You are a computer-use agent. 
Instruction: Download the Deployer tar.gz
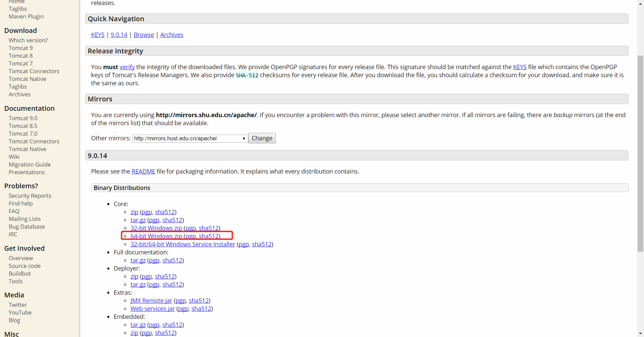point(138,285)
